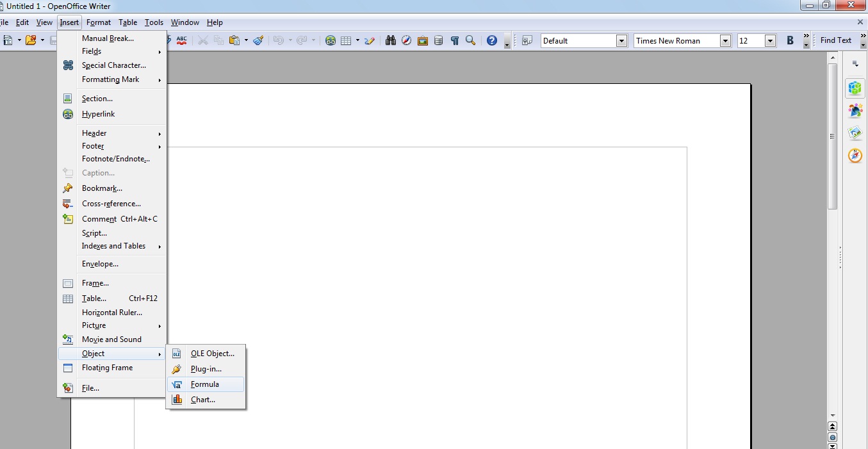Screen dimensions: 868x449
Task: Open sidebar Navigator compass icon
Action: click(x=855, y=156)
